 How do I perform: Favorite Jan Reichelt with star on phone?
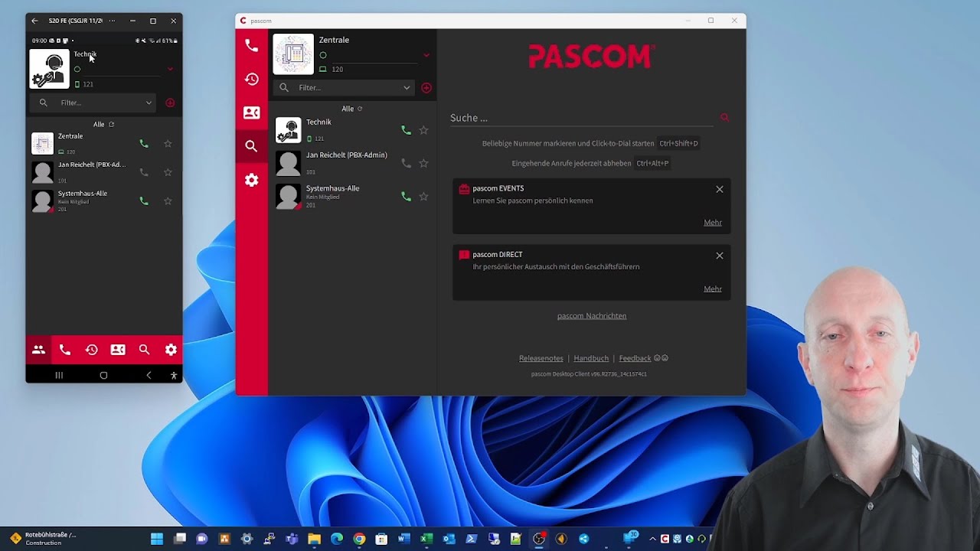[168, 172]
